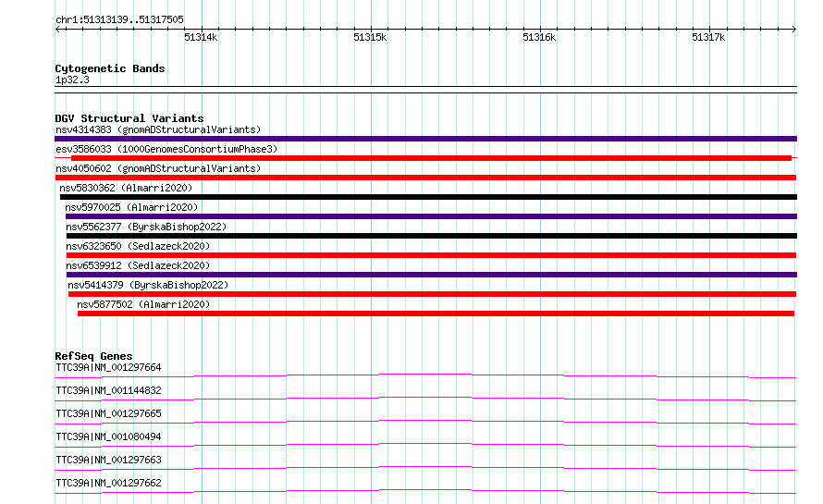Viewport: 823px width, 504px height.
Task: Open TTC39A NM_001297663 transcript label
Action: coord(108,460)
